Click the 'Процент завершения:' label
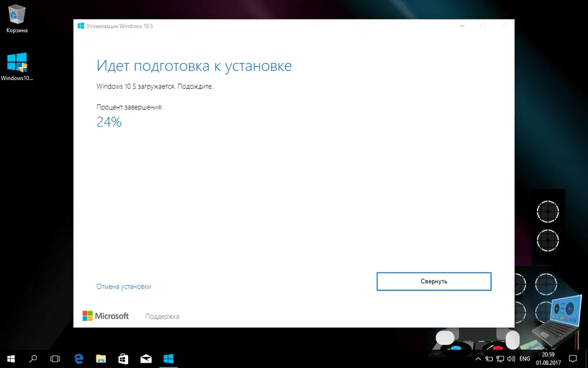The height and width of the screenshot is (368, 588). 129,107
